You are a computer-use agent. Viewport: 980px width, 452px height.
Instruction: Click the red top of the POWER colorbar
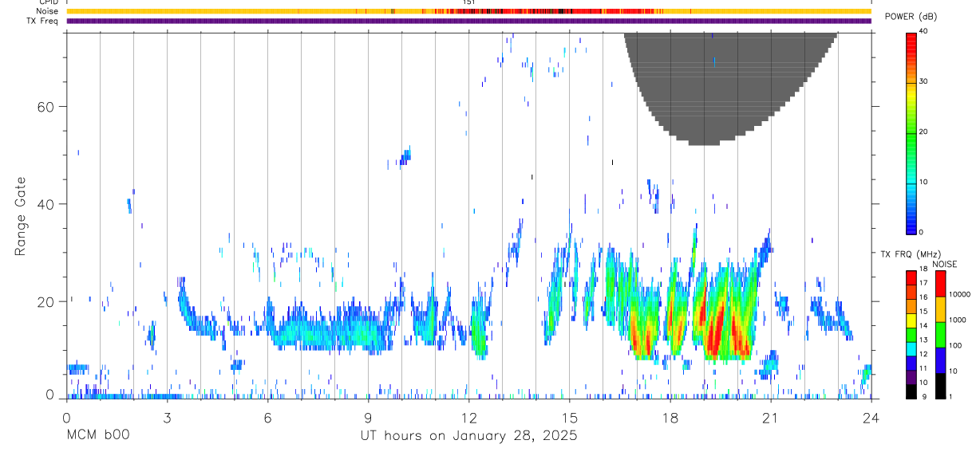[911, 44]
